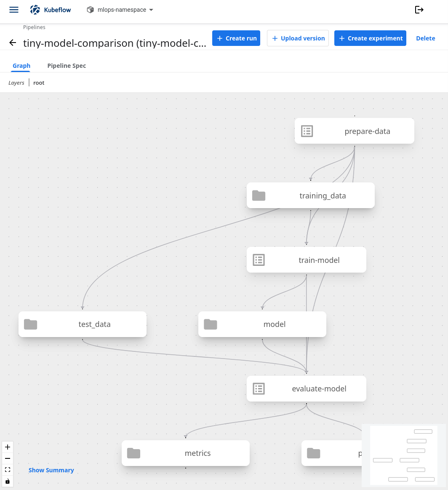Screen dimensions: 448x490
Task: Click the training_data folder icon
Action: pos(259,195)
